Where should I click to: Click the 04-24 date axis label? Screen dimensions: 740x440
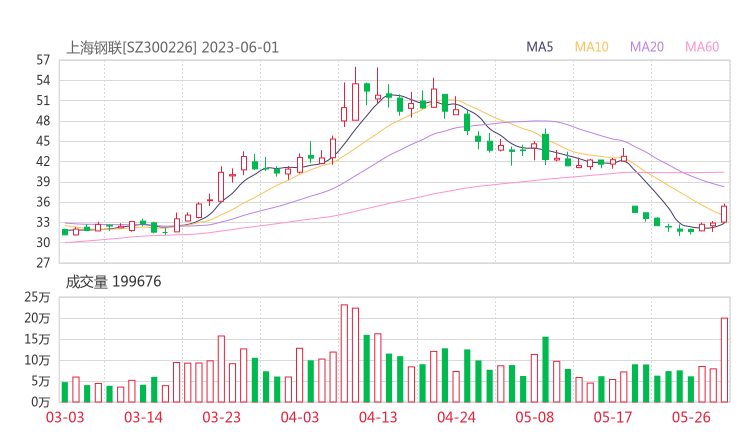pyautogui.click(x=456, y=417)
